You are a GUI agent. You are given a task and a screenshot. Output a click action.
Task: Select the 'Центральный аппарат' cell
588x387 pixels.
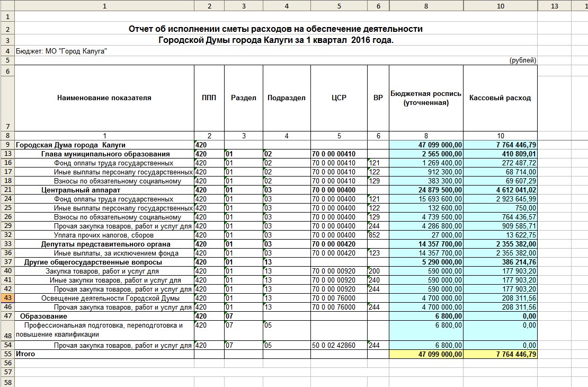click(x=81, y=190)
